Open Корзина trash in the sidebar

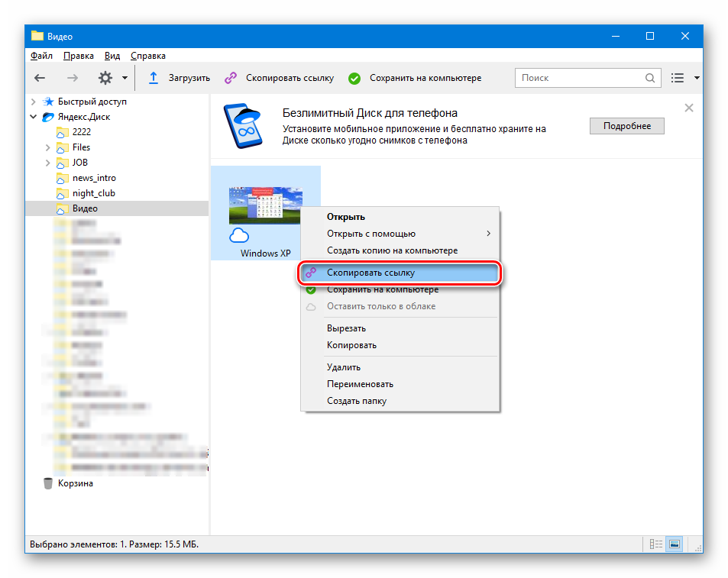coord(75,483)
